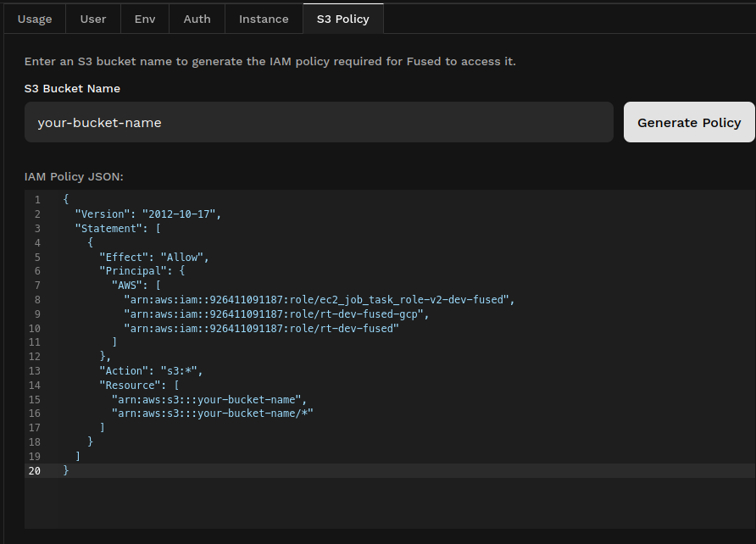756x544 pixels.
Task: Click the "AWS" key on line 7
Action: tap(130, 286)
